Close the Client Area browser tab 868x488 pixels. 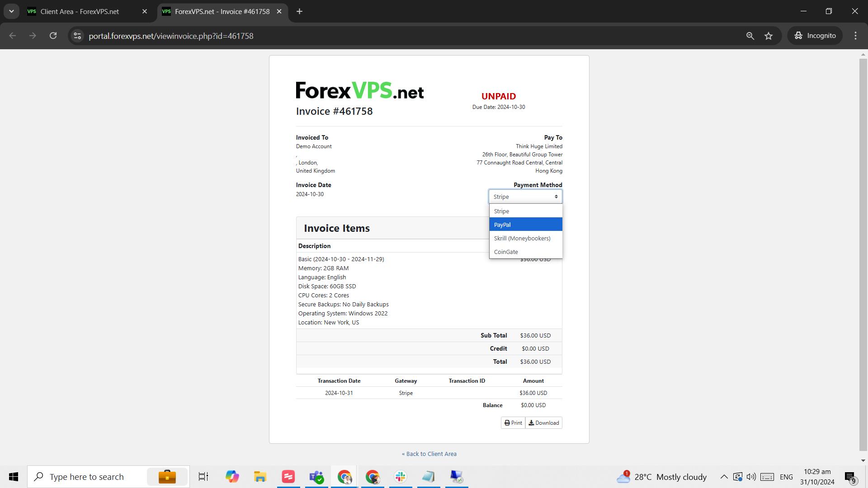click(145, 12)
